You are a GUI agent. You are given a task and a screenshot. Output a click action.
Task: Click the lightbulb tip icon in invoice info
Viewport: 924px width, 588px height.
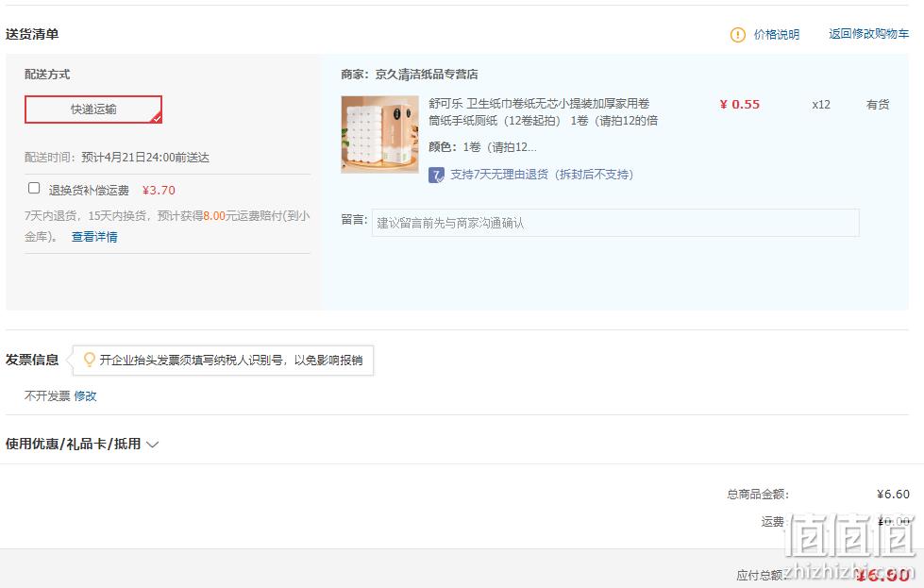coord(89,360)
